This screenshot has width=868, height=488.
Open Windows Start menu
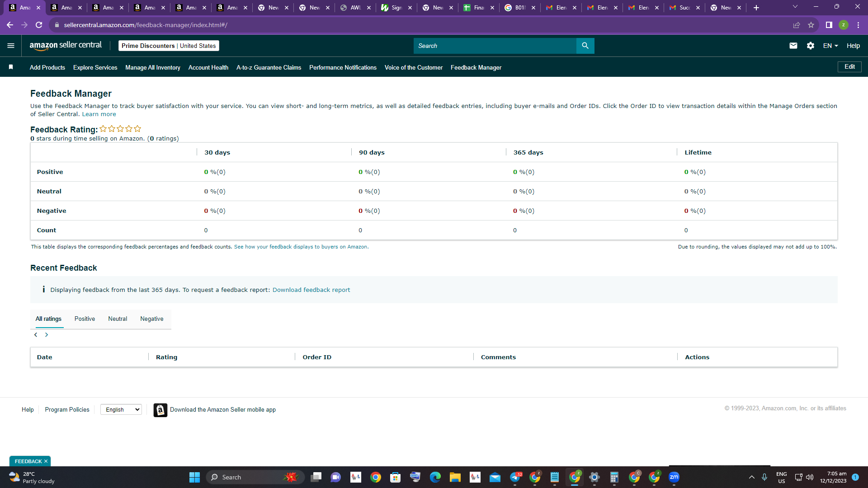[x=194, y=477]
